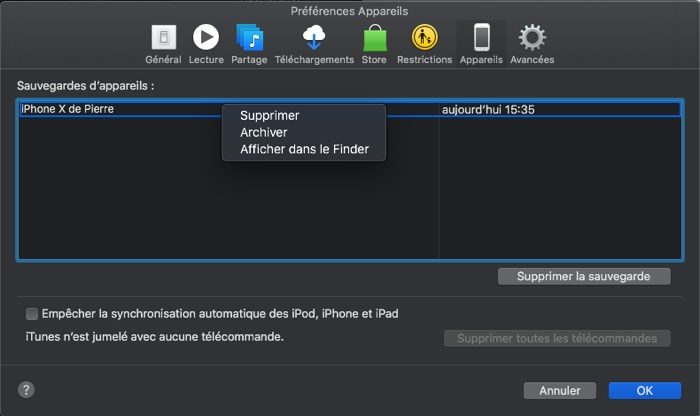The image size is (700, 416).
Task: Choose Supprimer in the context menu
Action: click(x=270, y=116)
